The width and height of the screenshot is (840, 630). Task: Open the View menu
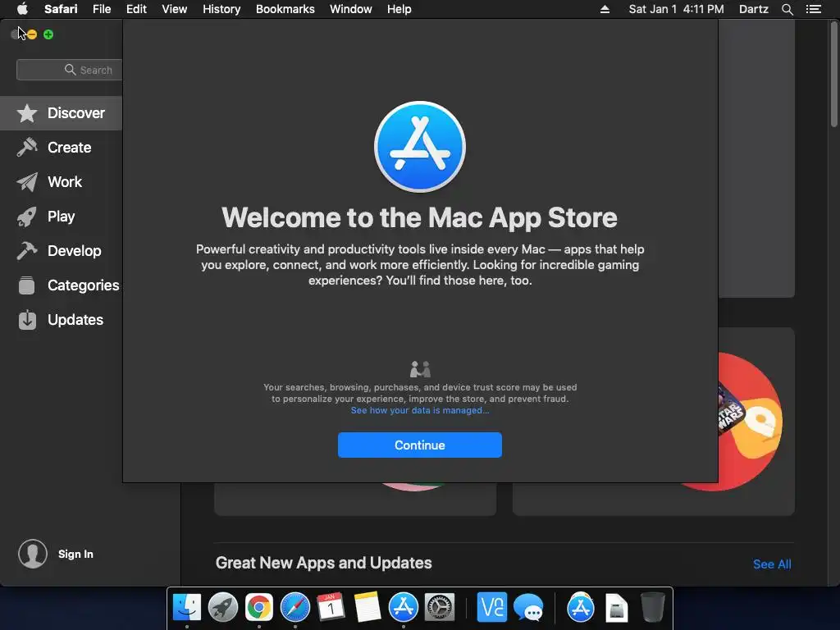[175, 9]
